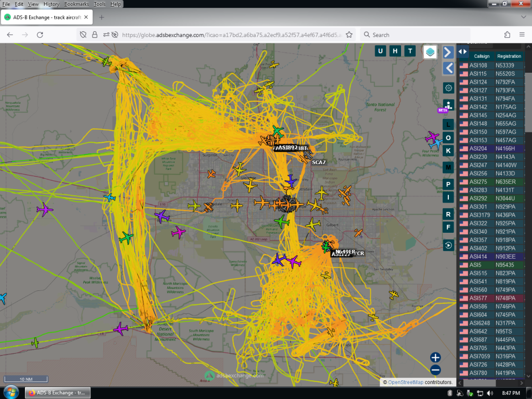This screenshot has width=532, height=399.
Task: Toggle the L map option button
Action: tap(448, 125)
